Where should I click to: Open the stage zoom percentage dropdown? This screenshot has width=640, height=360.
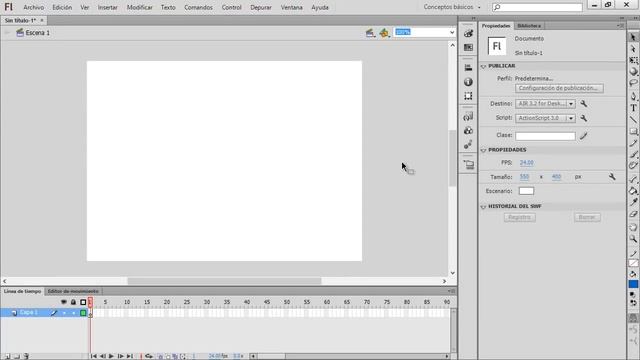coord(452,32)
